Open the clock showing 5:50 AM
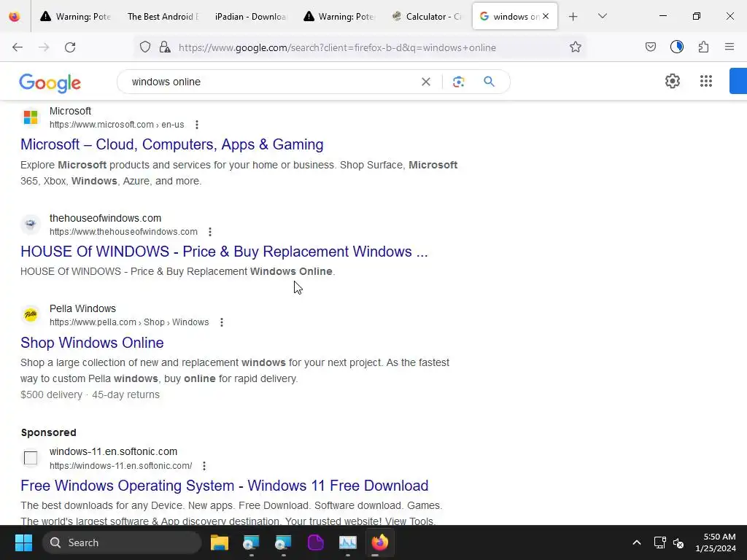Viewport: 747px width, 560px height. coord(716,542)
